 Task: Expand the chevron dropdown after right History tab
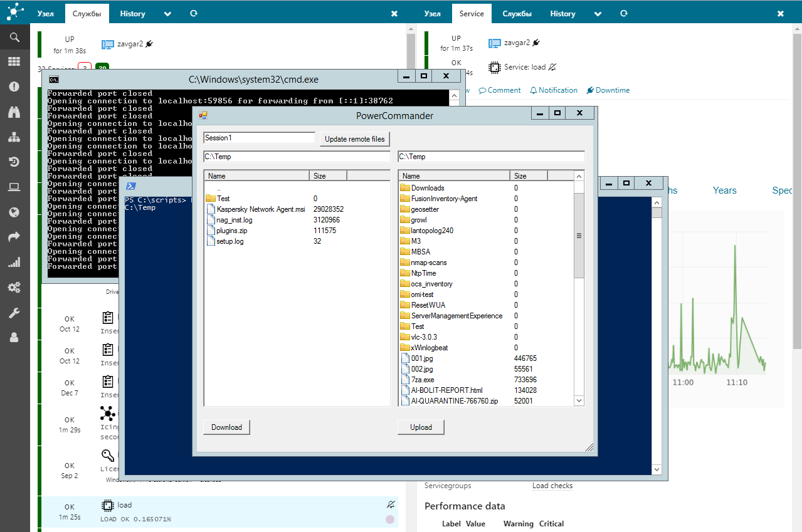tap(597, 13)
